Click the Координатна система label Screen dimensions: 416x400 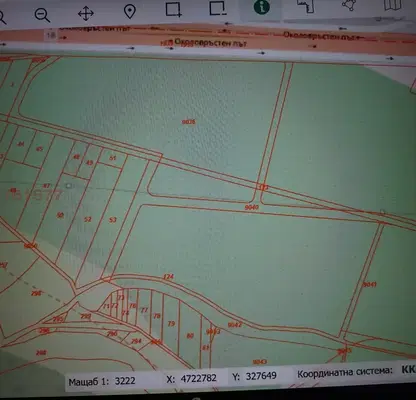click(x=345, y=373)
